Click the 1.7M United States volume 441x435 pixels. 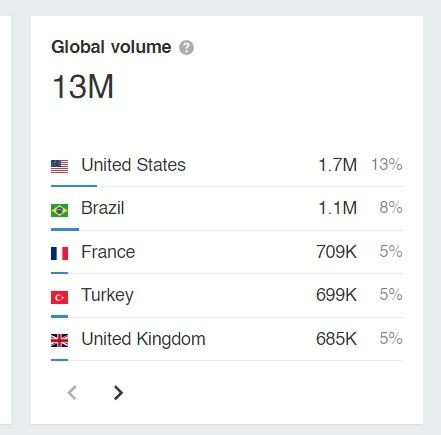pyautogui.click(x=338, y=165)
